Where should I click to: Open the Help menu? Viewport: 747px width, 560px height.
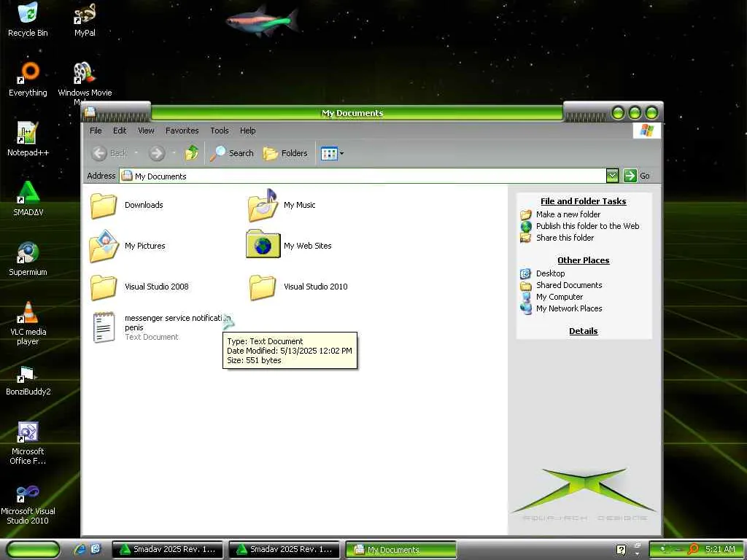coord(248,131)
